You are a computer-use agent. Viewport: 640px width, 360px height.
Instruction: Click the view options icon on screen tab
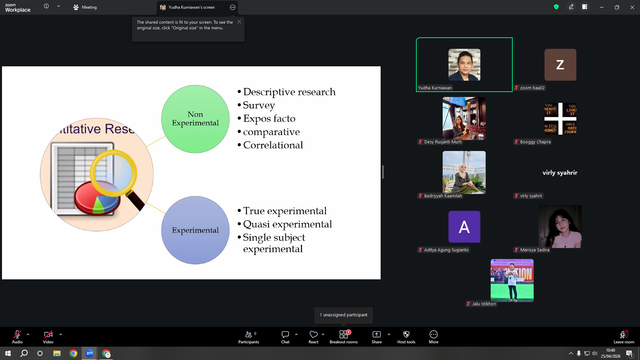pyautogui.click(x=233, y=7)
